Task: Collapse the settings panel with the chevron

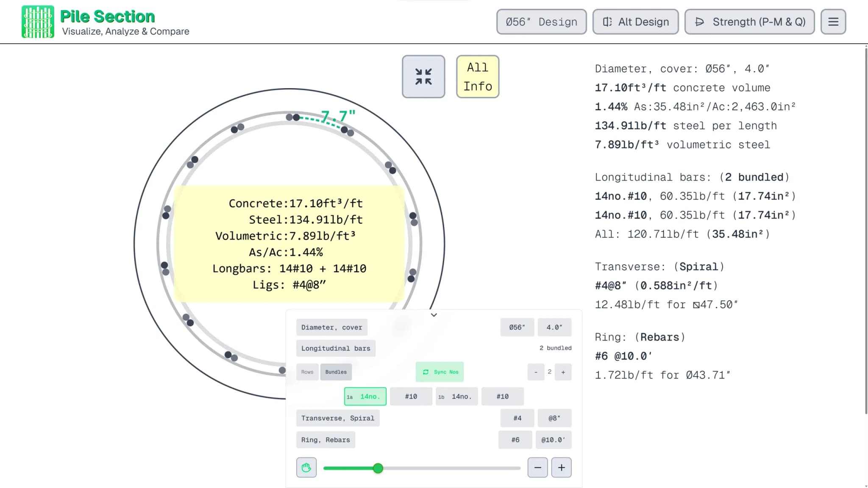Action: (x=434, y=315)
